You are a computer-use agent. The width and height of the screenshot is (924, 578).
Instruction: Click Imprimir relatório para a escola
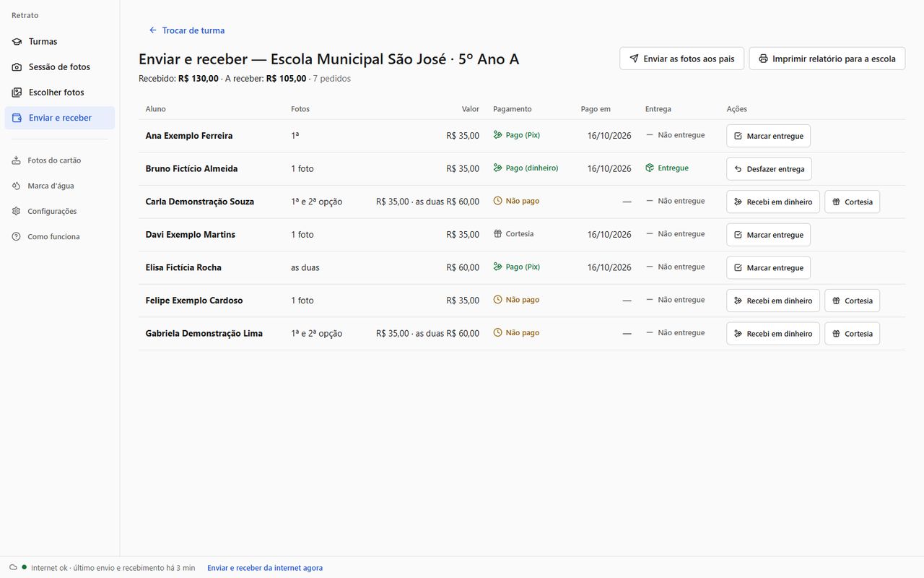(827, 59)
